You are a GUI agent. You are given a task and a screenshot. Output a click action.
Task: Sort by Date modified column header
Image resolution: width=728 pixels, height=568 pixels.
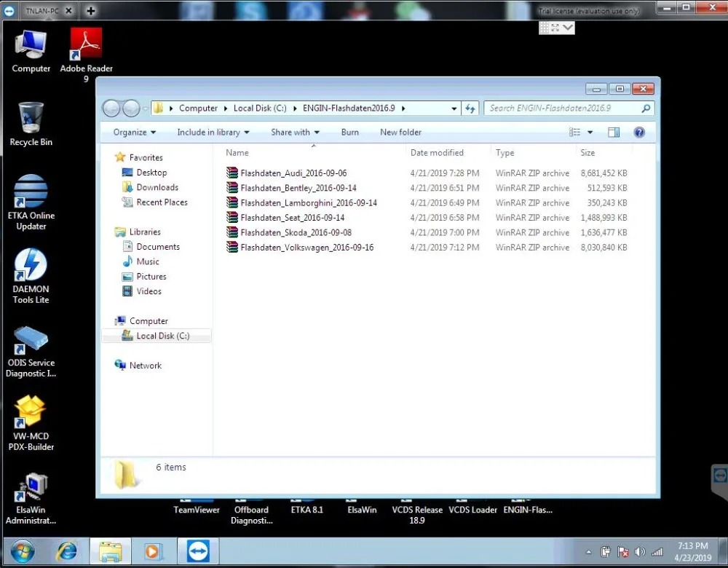tap(437, 153)
